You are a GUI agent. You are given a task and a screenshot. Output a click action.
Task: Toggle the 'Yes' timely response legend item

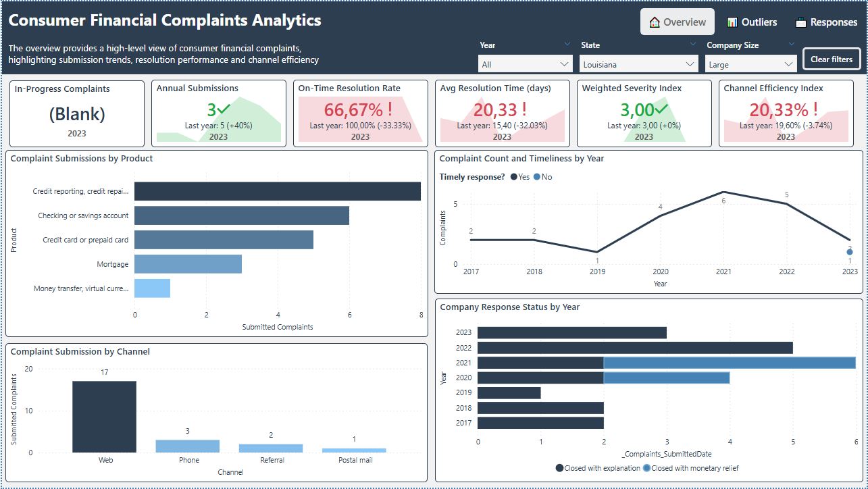pos(520,177)
